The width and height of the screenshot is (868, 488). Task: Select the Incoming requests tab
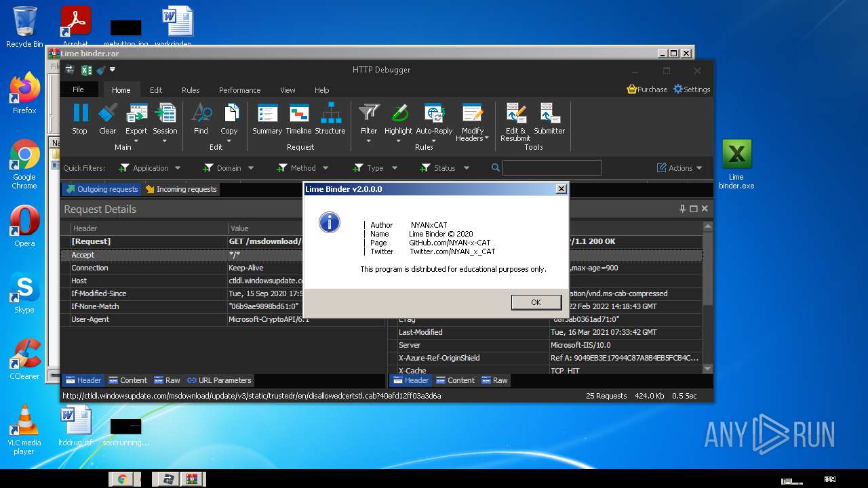pyautogui.click(x=181, y=189)
